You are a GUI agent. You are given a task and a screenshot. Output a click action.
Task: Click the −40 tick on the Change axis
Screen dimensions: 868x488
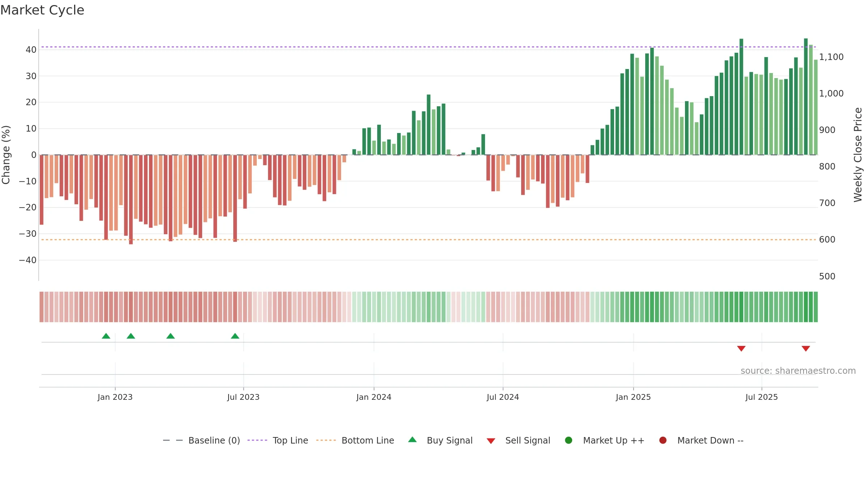[x=28, y=260]
